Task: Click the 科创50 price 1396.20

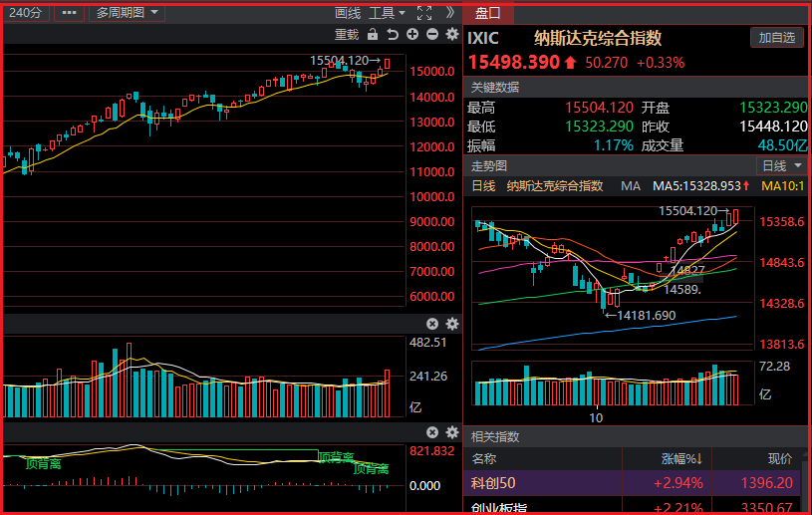Action: pos(767,483)
